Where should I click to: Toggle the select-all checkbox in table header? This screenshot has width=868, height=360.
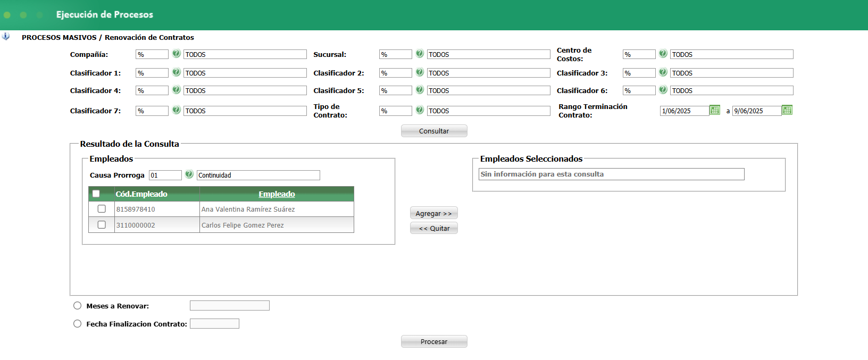pos(96,194)
